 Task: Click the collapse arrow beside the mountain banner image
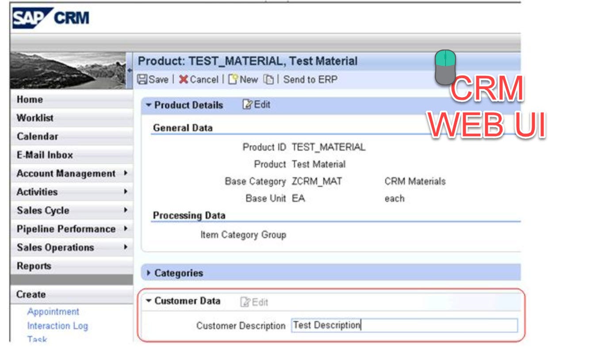click(x=130, y=70)
